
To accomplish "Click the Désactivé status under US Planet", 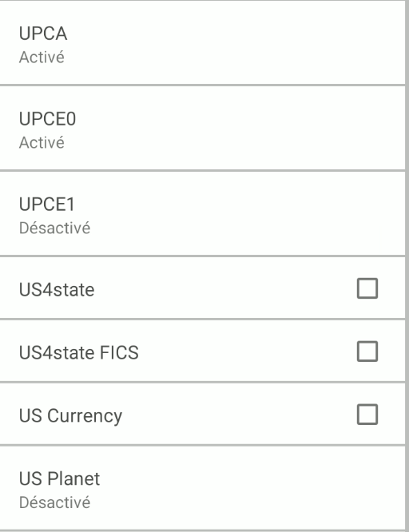I will 54,502.
